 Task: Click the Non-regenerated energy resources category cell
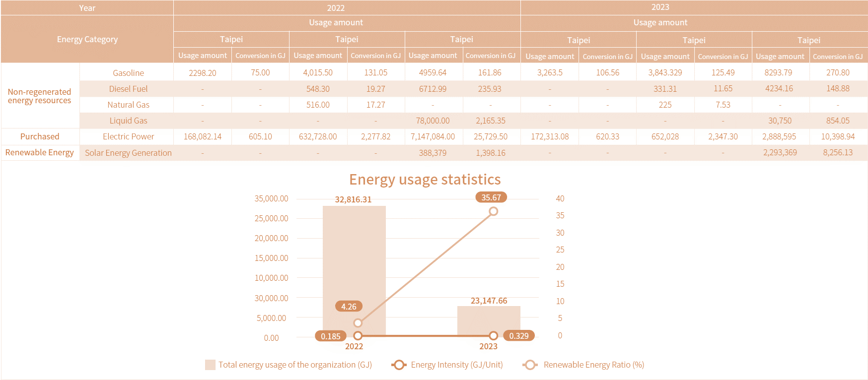click(40, 96)
